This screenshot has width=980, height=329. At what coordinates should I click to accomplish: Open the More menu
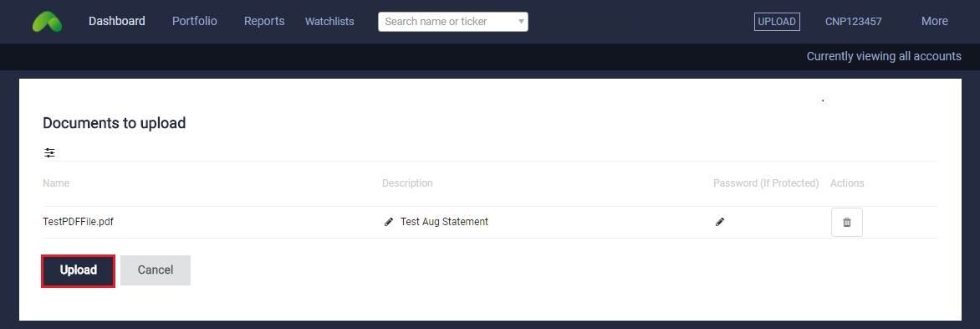934,21
